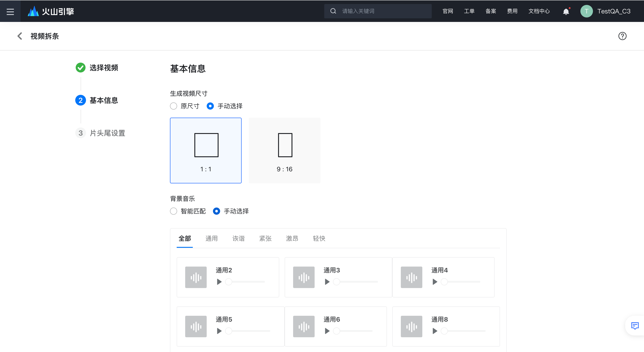
Task: Click the waveform thumbnail of 通用4
Action: 412,277
